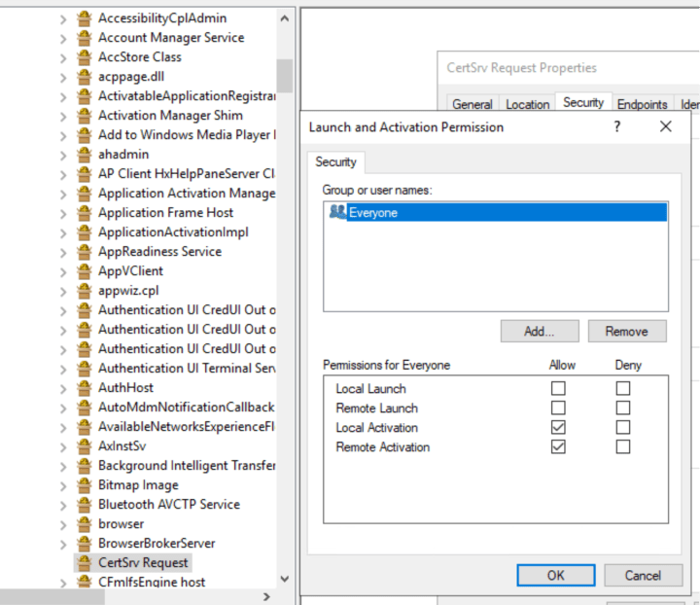Click the Bitmap Image component icon
The width and height of the screenshot is (700, 605).
point(84,484)
